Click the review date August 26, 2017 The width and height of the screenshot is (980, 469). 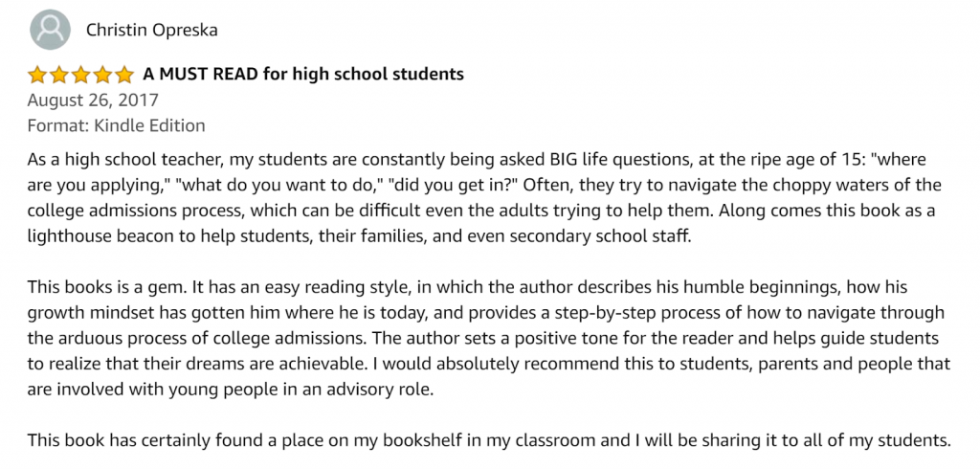(93, 100)
